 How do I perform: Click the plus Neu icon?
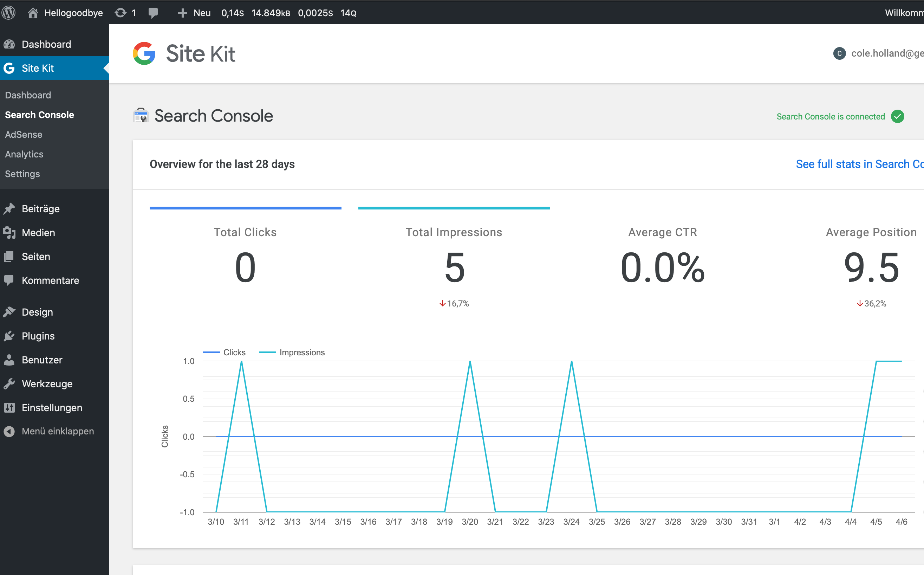[182, 13]
